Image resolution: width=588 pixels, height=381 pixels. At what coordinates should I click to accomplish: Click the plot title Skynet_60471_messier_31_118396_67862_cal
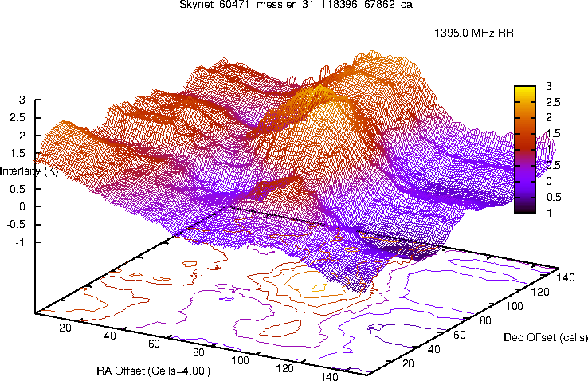(x=297, y=5)
